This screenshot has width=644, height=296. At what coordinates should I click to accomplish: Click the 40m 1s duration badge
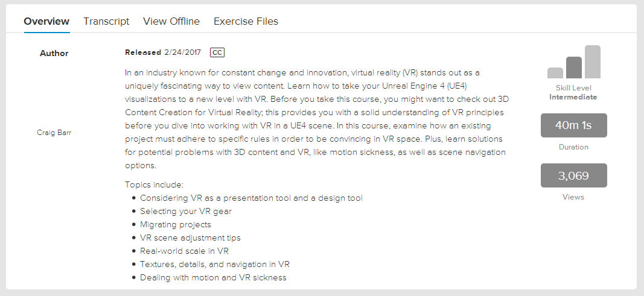pos(573,125)
